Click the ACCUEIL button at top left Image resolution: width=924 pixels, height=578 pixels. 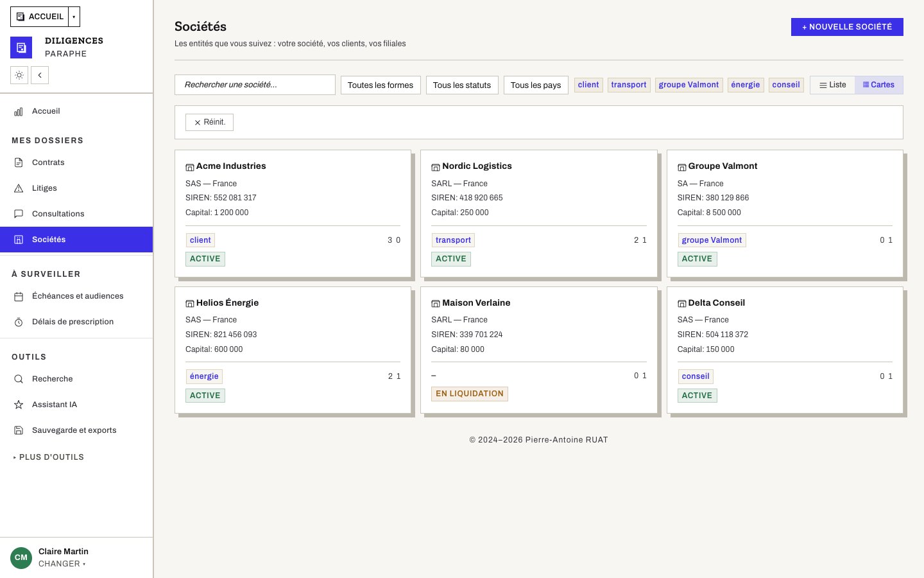[39, 17]
